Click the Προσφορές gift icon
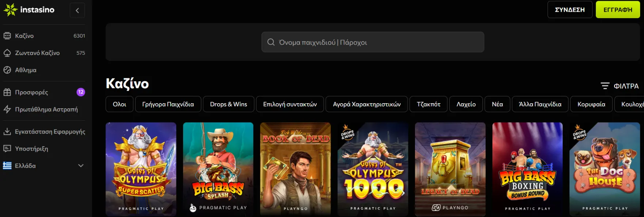The width and height of the screenshot is (644, 217). [x=7, y=92]
